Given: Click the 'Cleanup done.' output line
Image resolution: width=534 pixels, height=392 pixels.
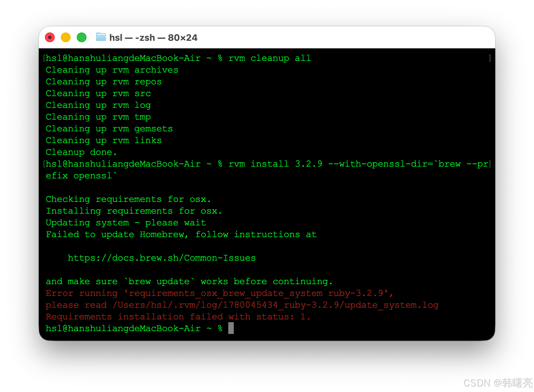Looking at the screenshot, I should (x=82, y=152).
